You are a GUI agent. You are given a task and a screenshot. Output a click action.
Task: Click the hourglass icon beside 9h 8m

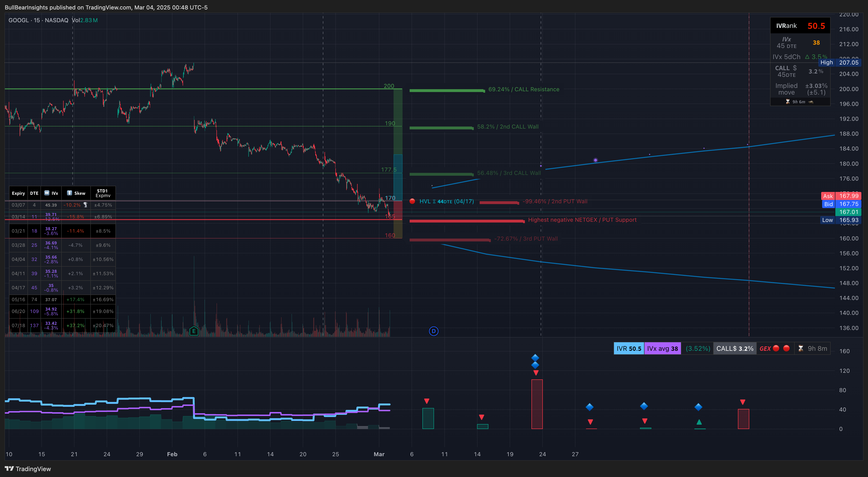[801, 348]
